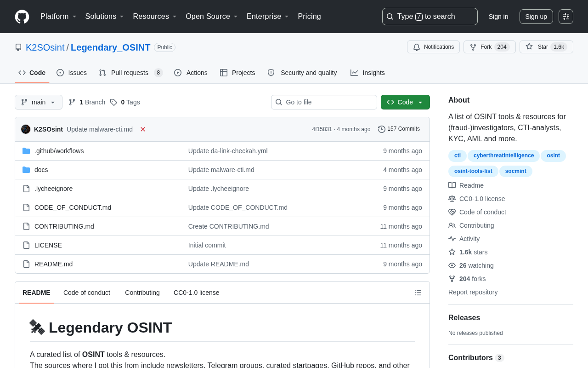Click the Report repository link

tap(473, 292)
